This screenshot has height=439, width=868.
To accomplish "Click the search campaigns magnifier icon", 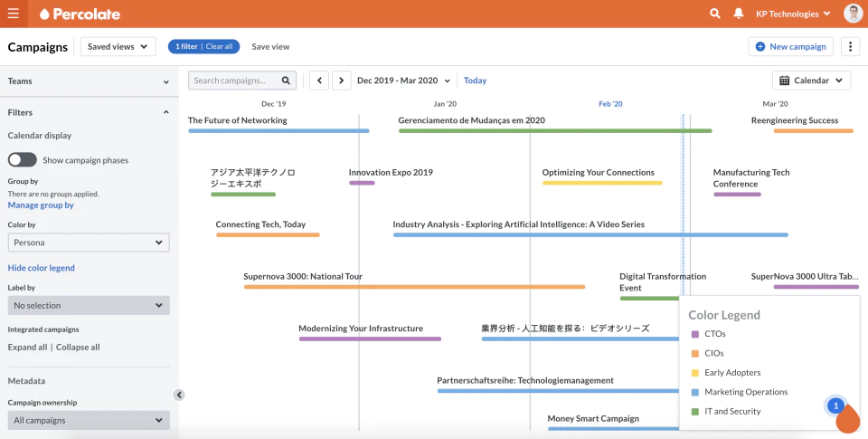I will (x=286, y=81).
